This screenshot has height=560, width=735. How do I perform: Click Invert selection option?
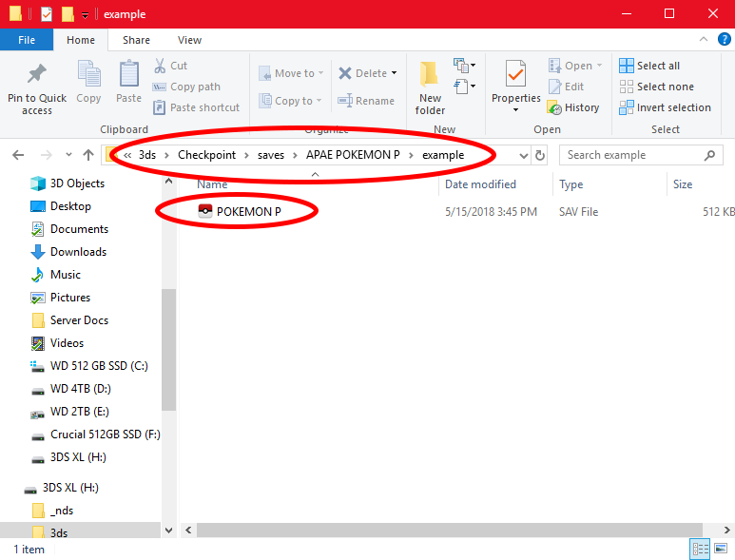(x=665, y=107)
